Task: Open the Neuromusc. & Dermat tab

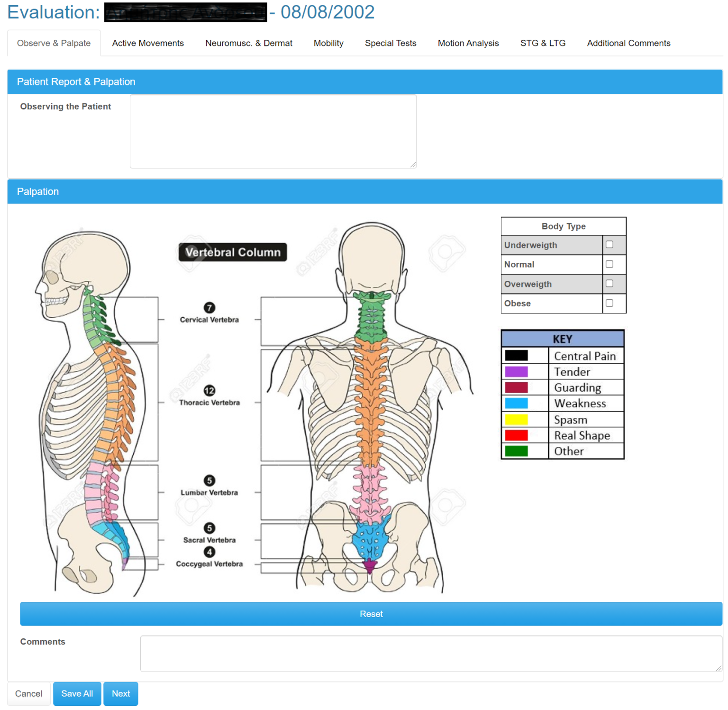Action: [x=248, y=43]
